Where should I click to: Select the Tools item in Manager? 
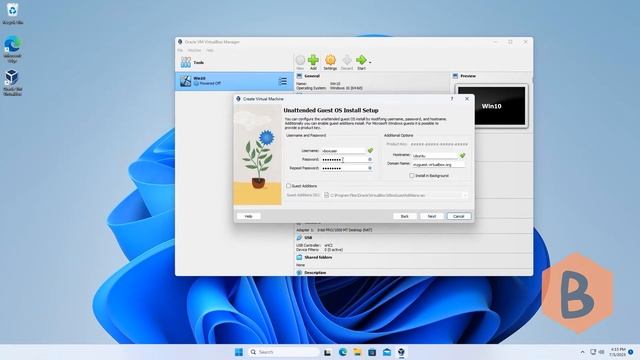coord(234,62)
